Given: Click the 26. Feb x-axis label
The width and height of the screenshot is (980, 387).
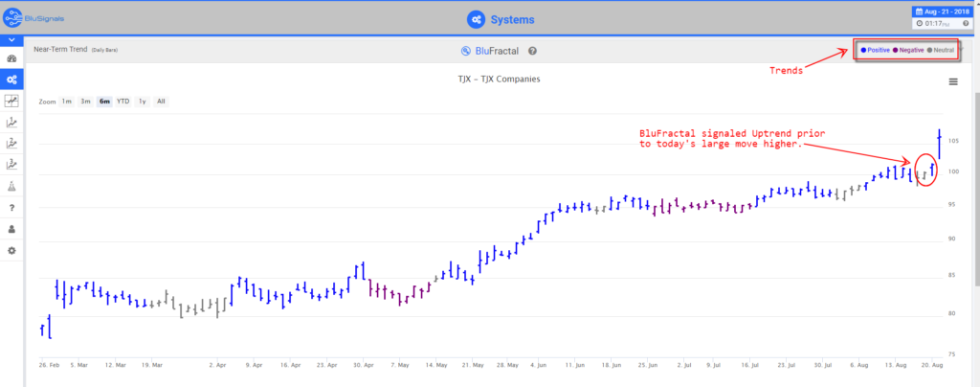Looking at the screenshot, I should tap(48, 364).
